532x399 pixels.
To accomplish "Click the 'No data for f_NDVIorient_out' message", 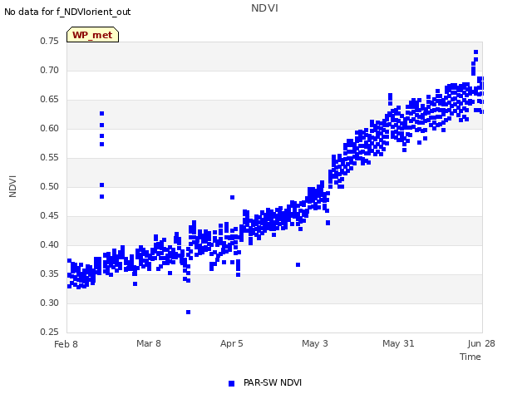I will [67, 12].
